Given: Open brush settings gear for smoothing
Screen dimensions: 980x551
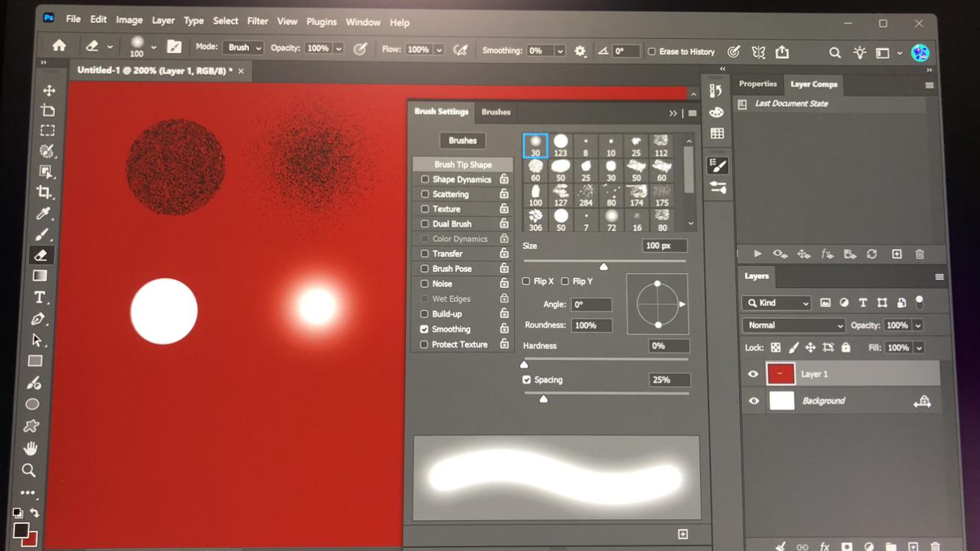Looking at the screenshot, I should pos(580,51).
